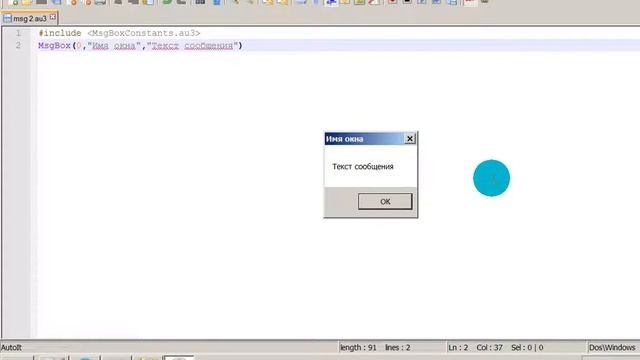Click "lines : 2" in status bar
The height and width of the screenshot is (360, 640).
click(398, 347)
